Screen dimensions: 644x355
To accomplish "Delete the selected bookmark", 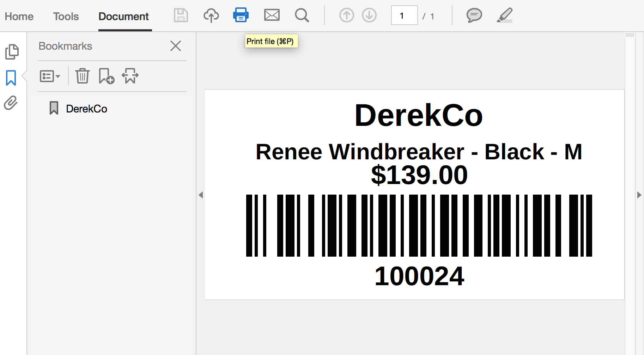I will click(82, 76).
